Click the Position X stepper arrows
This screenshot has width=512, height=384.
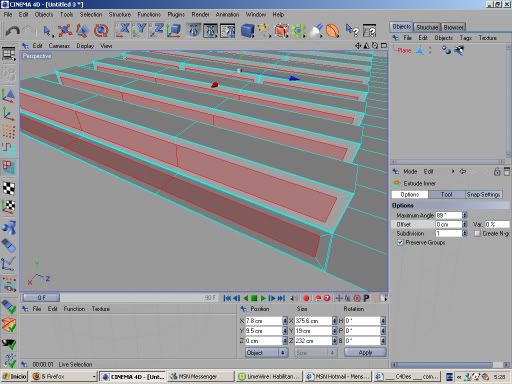coord(285,321)
